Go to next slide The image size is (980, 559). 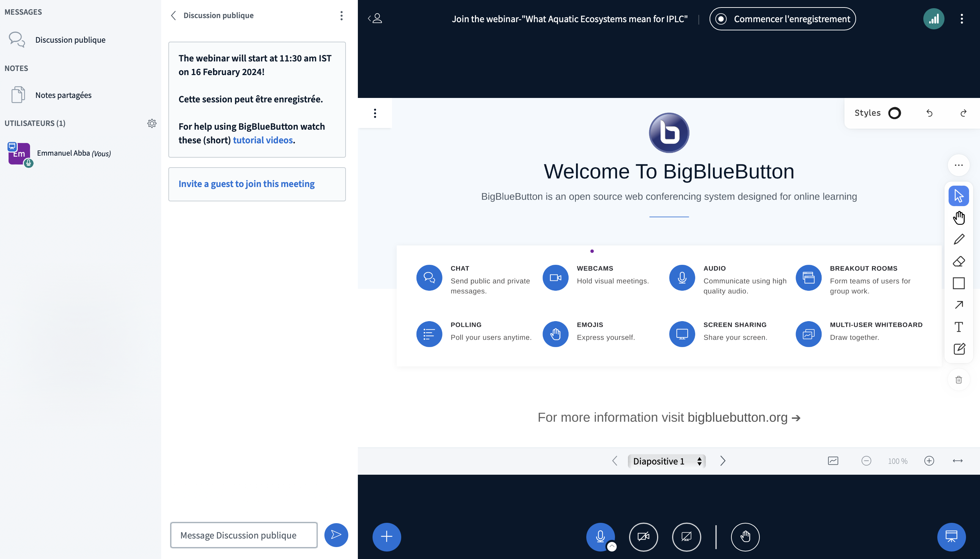pyautogui.click(x=723, y=461)
